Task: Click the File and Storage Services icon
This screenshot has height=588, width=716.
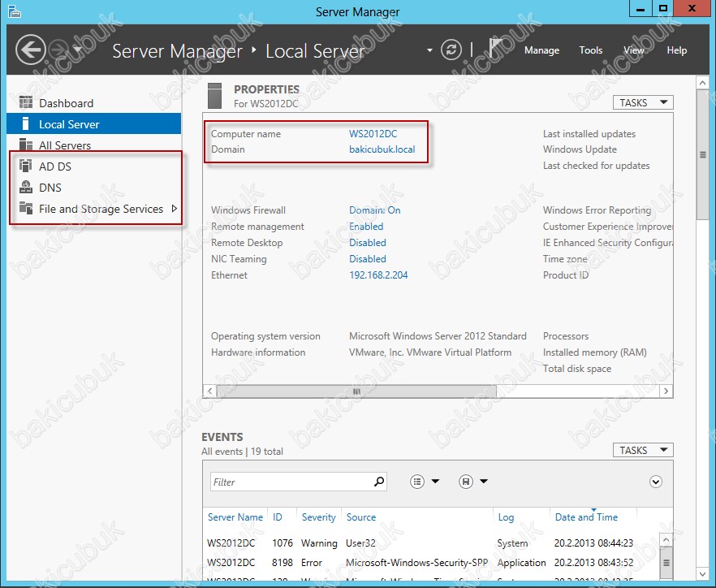Action: [x=26, y=209]
